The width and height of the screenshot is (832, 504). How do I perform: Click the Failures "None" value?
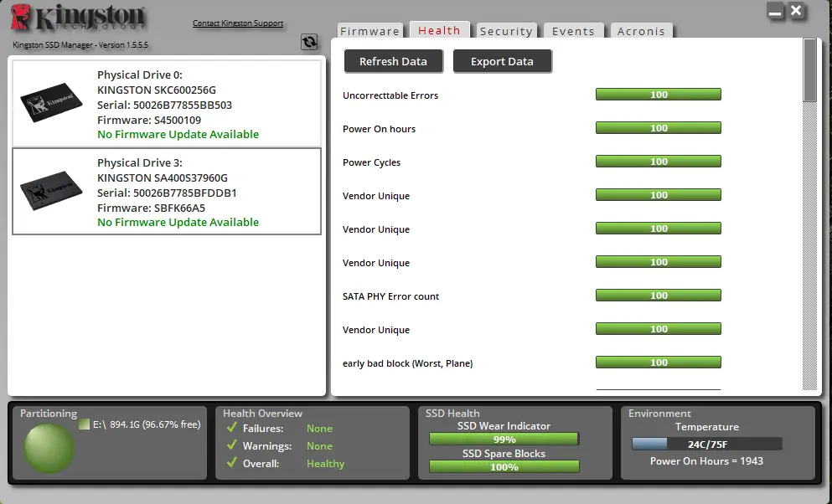tap(319, 428)
